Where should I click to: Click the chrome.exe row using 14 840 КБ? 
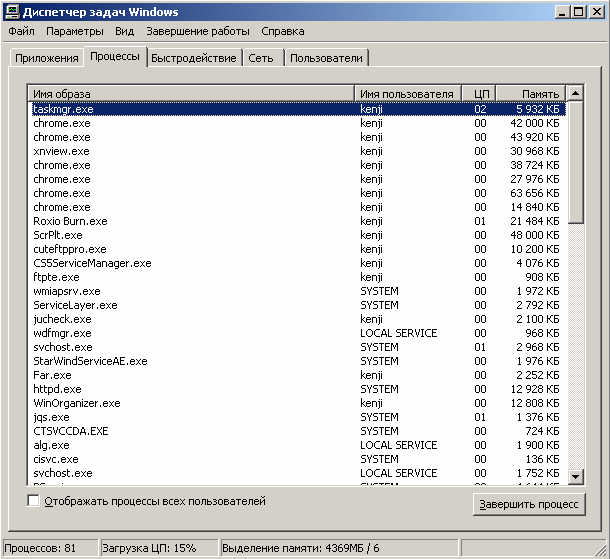tap(298, 207)
